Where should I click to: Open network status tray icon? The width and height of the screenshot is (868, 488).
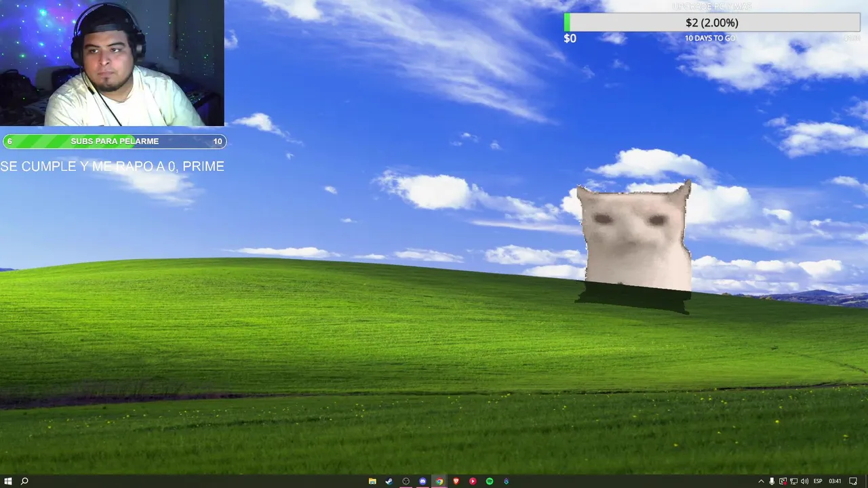coord(793,481)
